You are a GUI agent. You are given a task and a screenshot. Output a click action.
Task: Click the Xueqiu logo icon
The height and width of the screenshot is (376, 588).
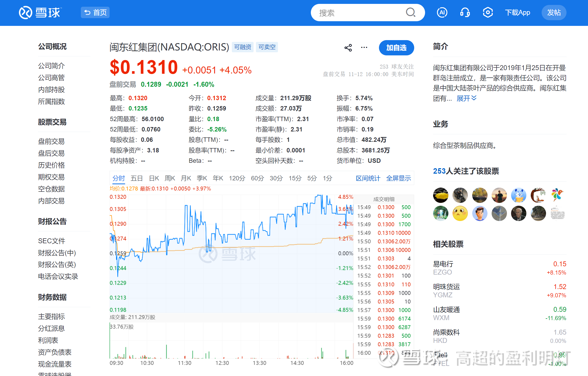point(25,12)
